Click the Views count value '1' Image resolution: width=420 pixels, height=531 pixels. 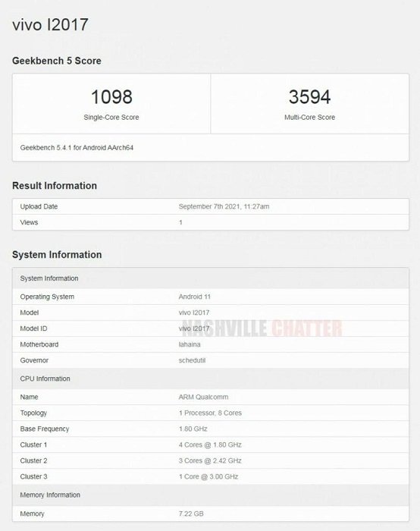pyautogui.click(x=180, y=222)
